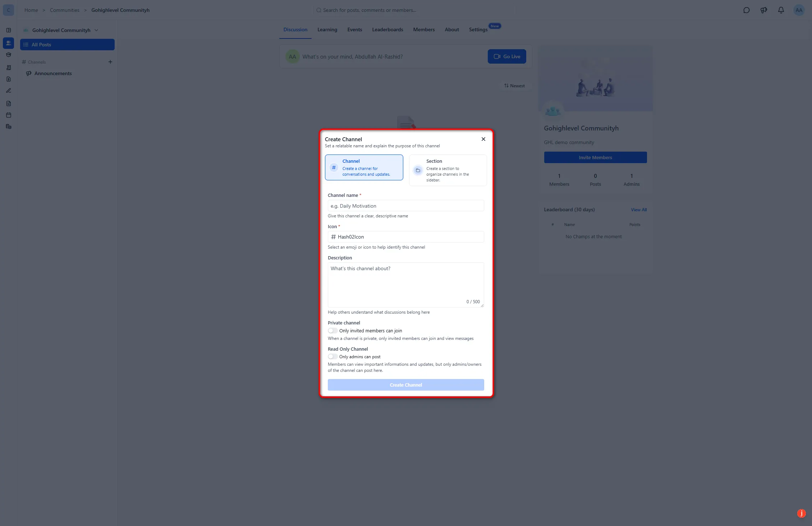Click into the Description text area
812x526 pixels.
[405, 285]
